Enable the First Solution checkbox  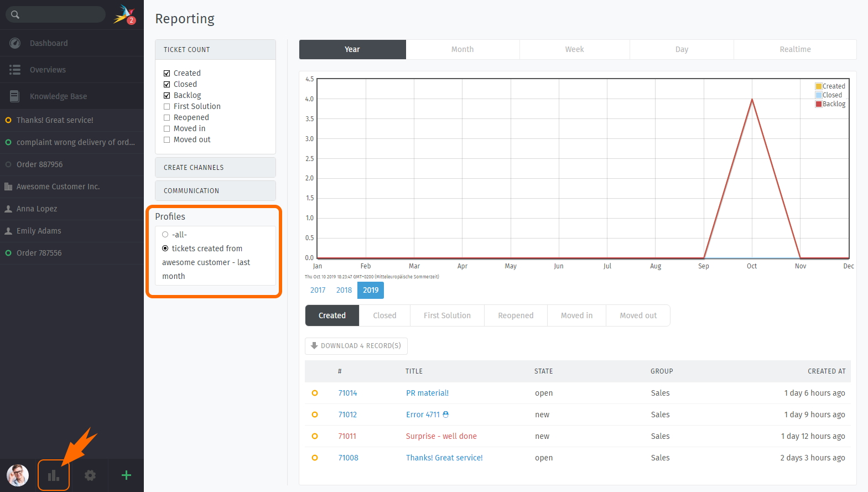tap(167, 106)
